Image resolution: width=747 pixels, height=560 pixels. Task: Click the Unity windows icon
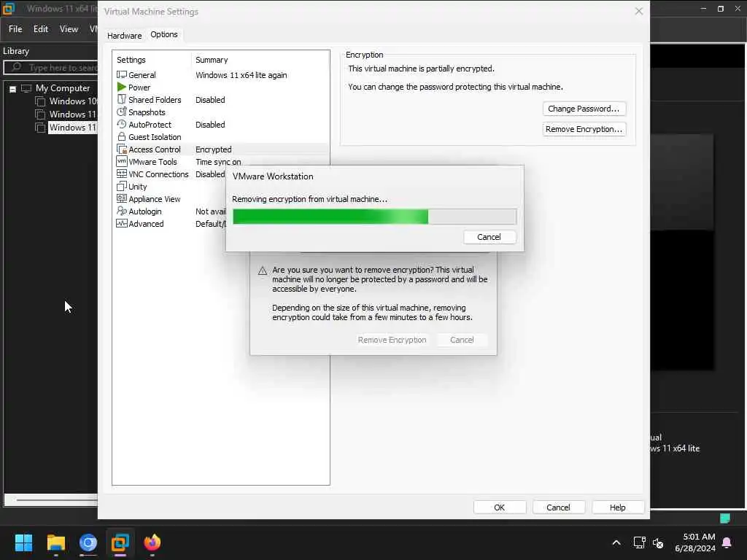pos(122,186)
